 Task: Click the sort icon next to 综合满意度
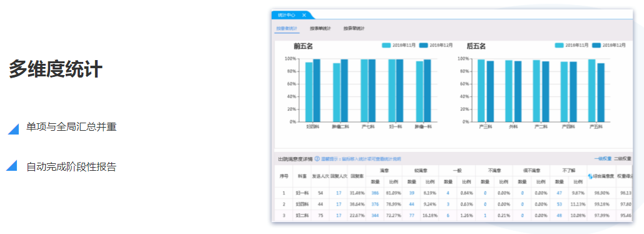[x=591, y=176]
